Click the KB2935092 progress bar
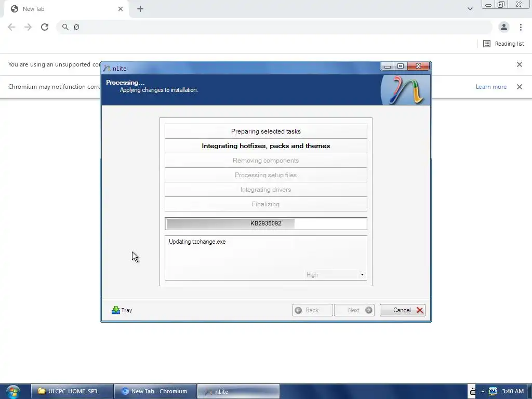The width and height of the screenshot is (532, 399). [265, 223]
